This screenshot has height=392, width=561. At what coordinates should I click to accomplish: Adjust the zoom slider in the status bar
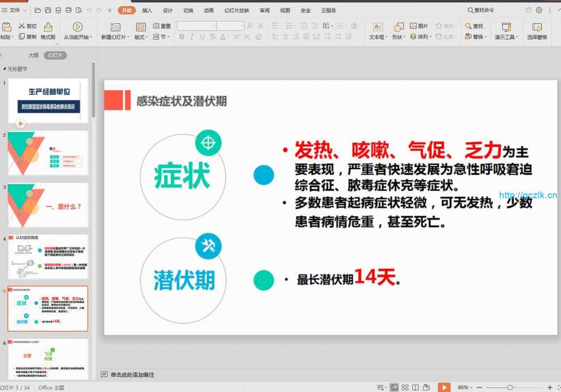pos(510,387)
